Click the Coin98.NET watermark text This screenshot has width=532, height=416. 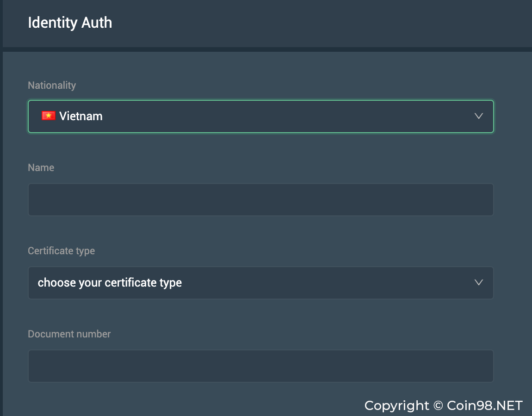click(485, 405)
